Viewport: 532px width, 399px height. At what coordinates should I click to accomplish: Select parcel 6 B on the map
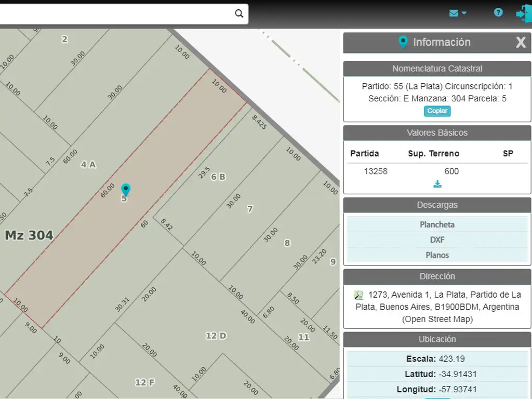(218, 177)
